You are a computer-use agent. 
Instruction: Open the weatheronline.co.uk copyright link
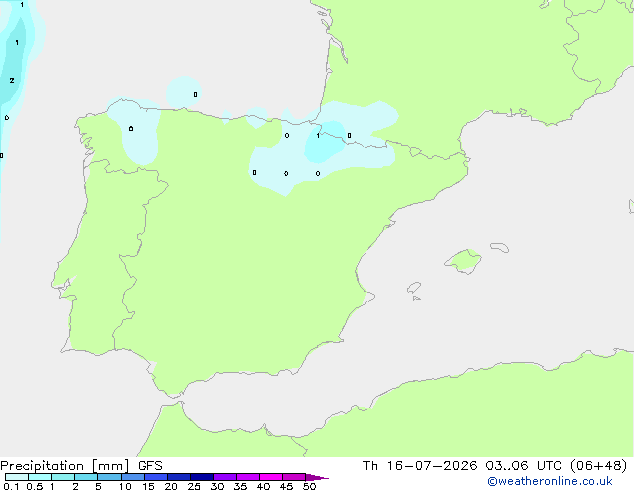point(550,481)
